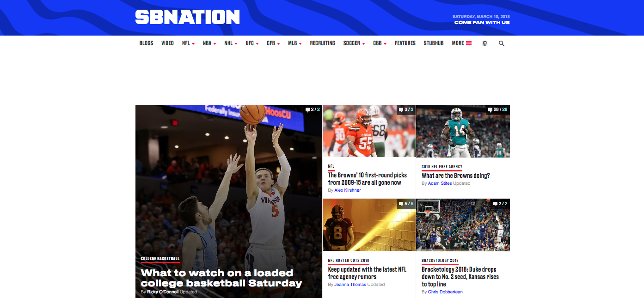Open the More hamburger menu

tap(461, 43)
